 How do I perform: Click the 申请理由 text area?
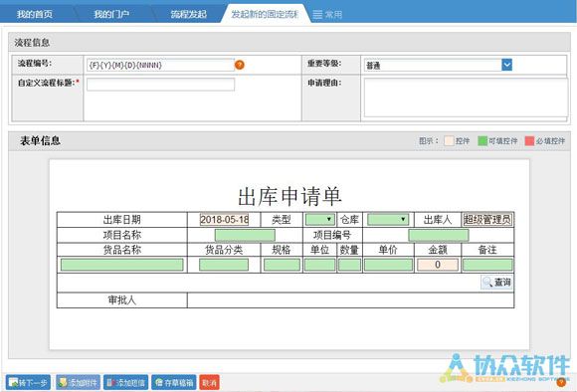point(466,98)
